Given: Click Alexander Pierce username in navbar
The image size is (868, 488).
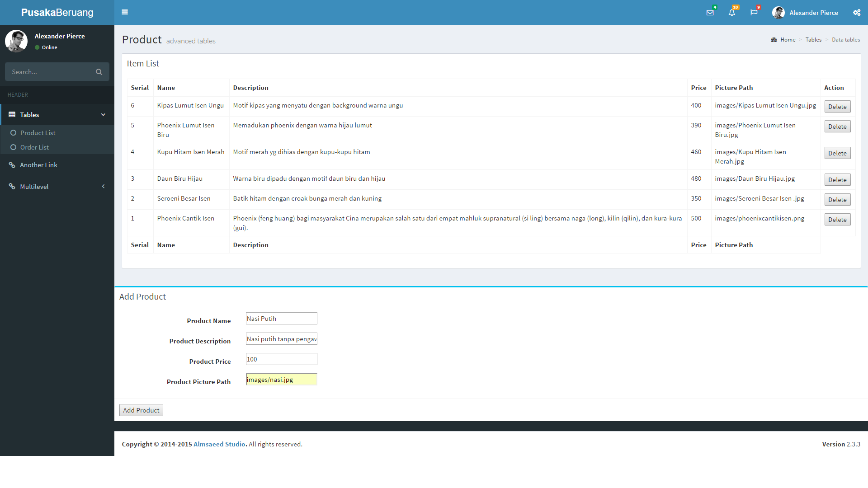Looking at the screenshot, I should pyautogui.click(x=814, y=13).
